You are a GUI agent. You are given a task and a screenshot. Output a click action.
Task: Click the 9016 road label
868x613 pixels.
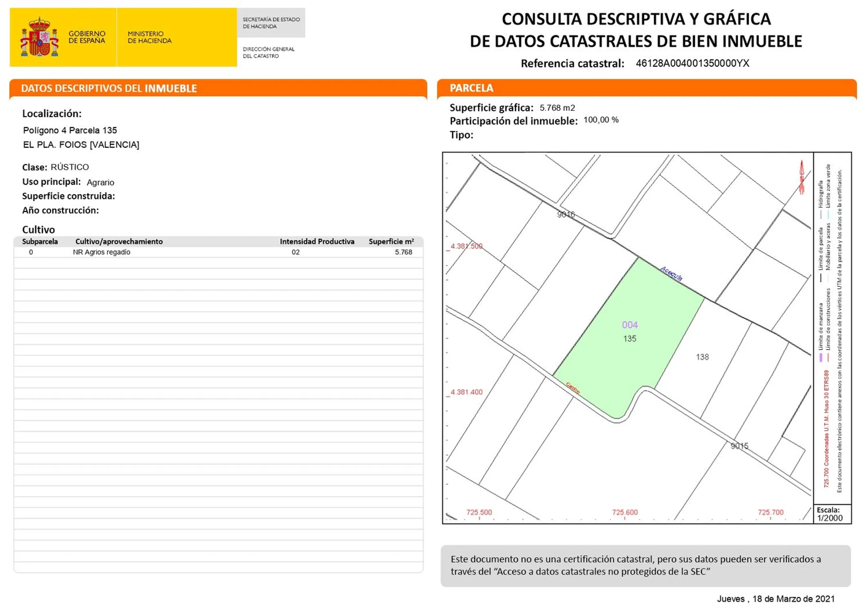566,215
